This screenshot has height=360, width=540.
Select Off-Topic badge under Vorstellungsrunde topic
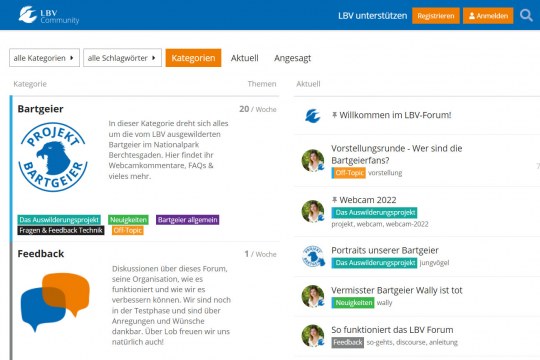click(x=349, y=173)
